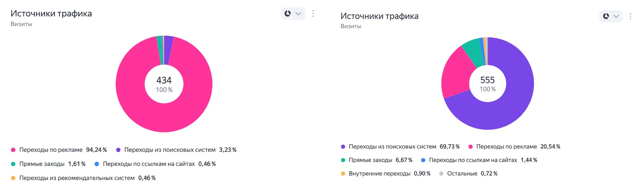
Task: Select 'Переходы по рекламе' 20,54% legend entry
Action: pyautogui.click(x=506, y=147)
